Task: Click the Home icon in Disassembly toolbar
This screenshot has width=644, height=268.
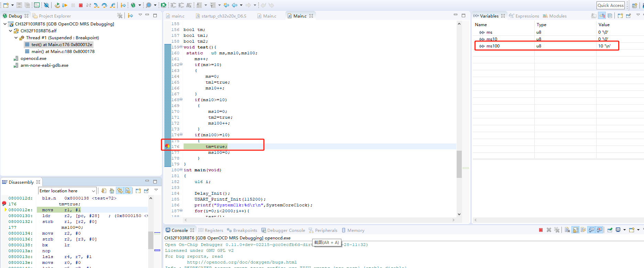Action: tap(112, 191)
